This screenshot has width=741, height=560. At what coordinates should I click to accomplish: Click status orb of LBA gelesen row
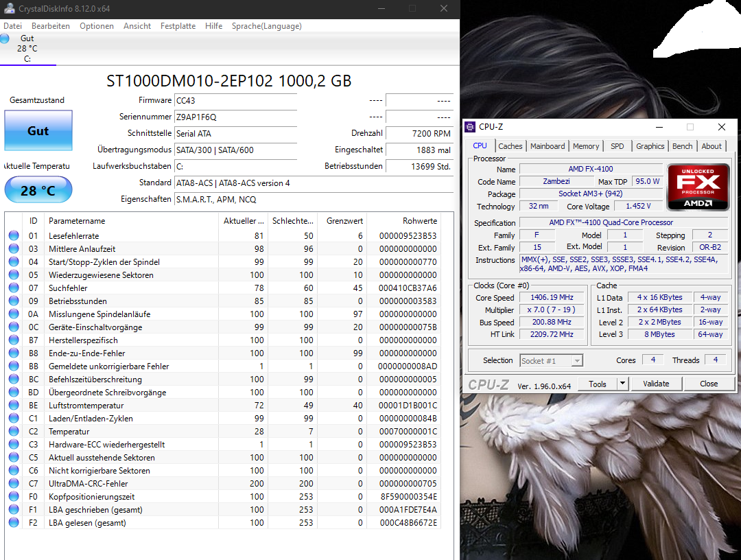pyautogui.click(x=14, y=523)
